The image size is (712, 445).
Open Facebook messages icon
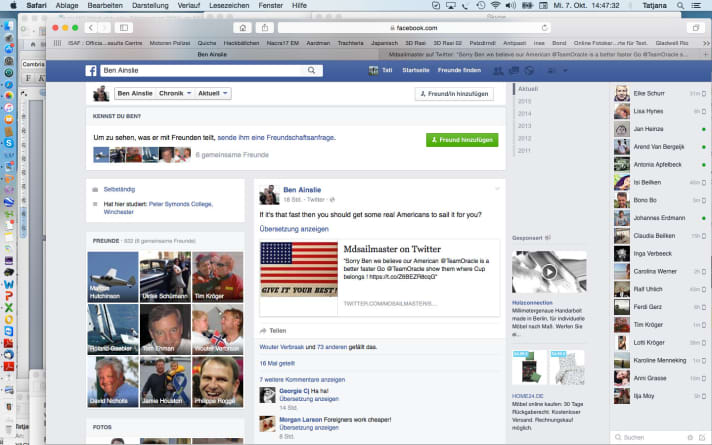click(x=514, y=70)
